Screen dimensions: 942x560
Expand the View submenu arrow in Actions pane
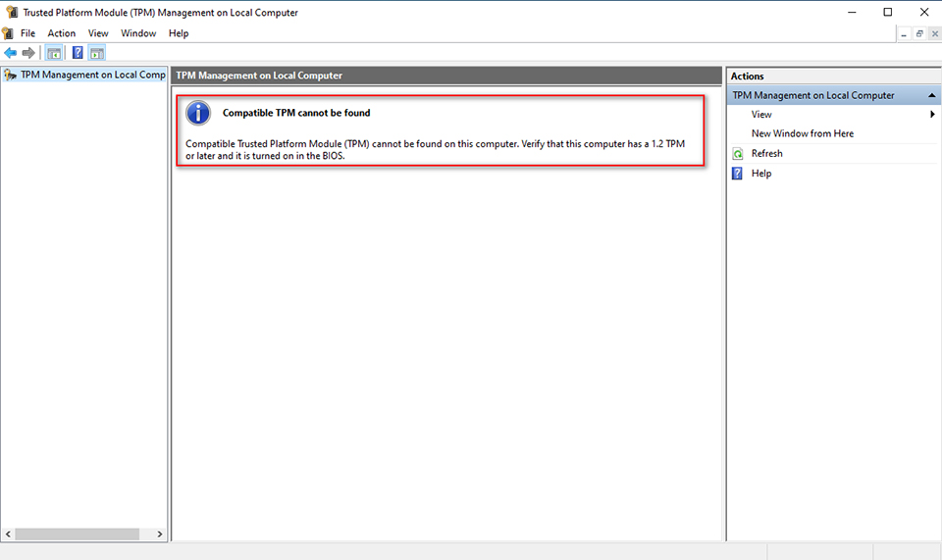(x=932, y=115)
